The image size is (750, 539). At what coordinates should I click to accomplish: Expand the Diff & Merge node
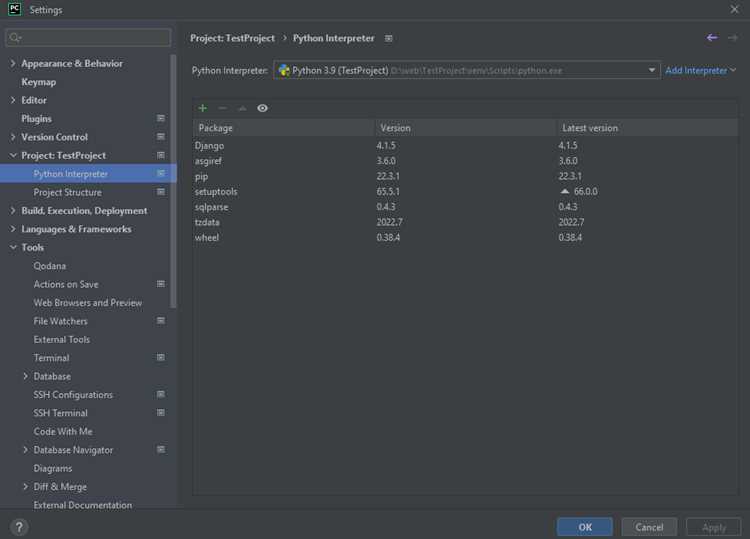pyautogui.click(x=25, y=487)
